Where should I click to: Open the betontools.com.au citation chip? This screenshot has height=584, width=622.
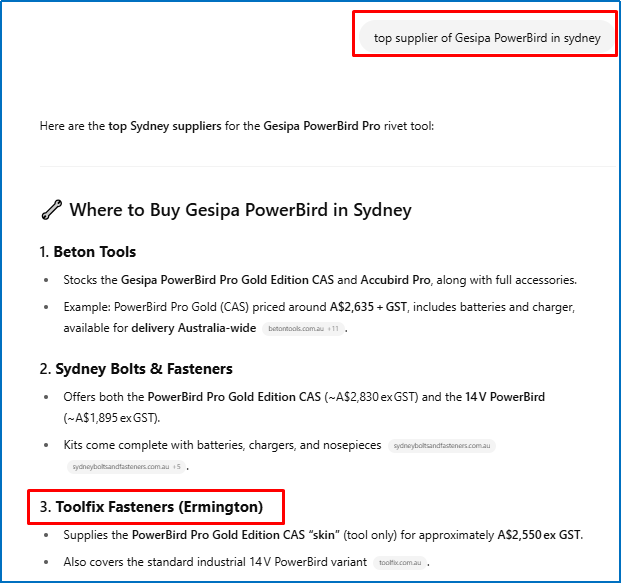[302, 329]
